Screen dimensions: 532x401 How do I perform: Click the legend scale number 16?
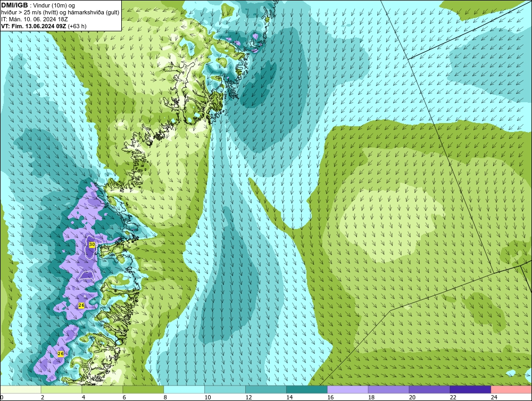tap(330, 397)
